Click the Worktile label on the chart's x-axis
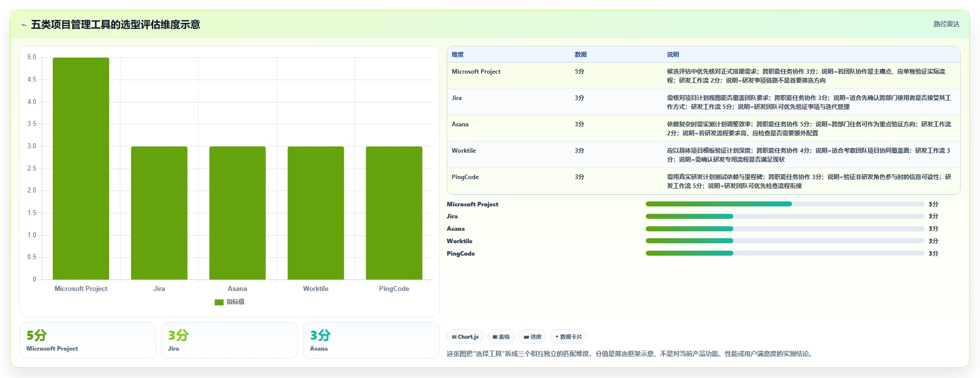Screen dimensions: 980x378 pos(316,288)
